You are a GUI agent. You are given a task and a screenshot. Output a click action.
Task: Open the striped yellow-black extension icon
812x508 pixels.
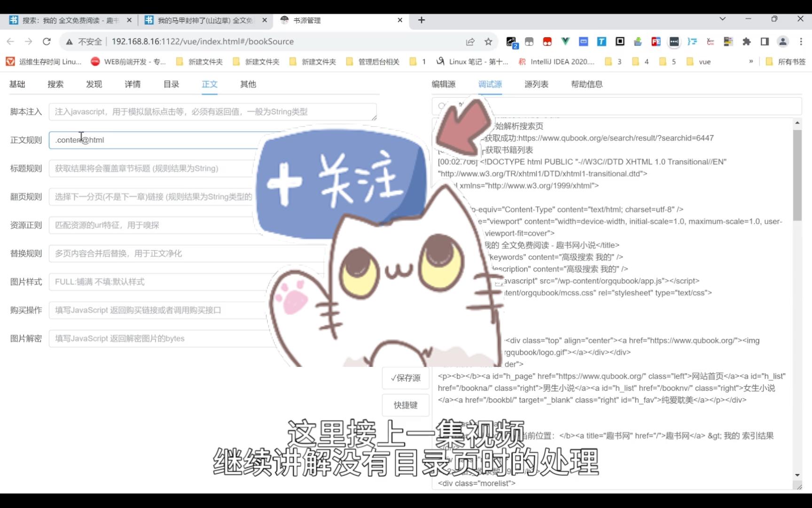pos(728,41)
